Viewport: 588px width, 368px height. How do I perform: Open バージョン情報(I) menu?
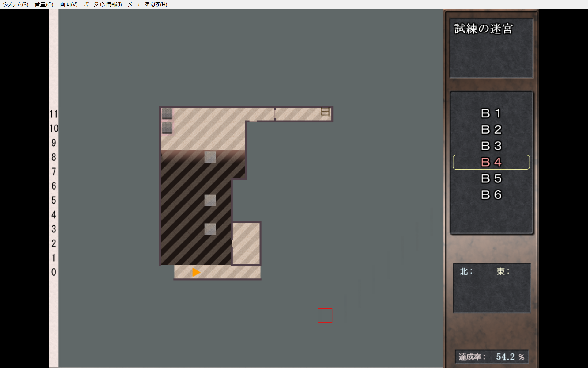coord(103,4)
